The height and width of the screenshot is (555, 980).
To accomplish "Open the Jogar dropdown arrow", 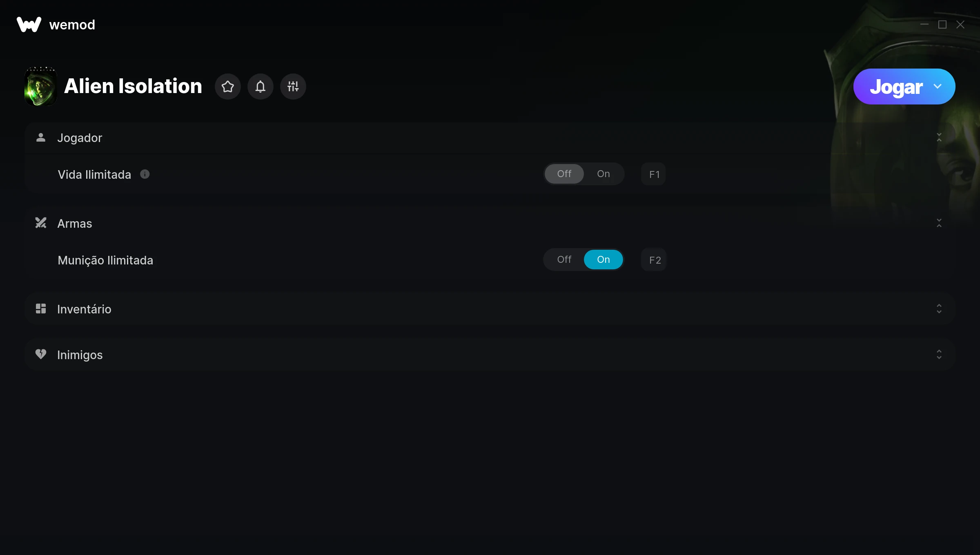I will (x=938, y=87).
